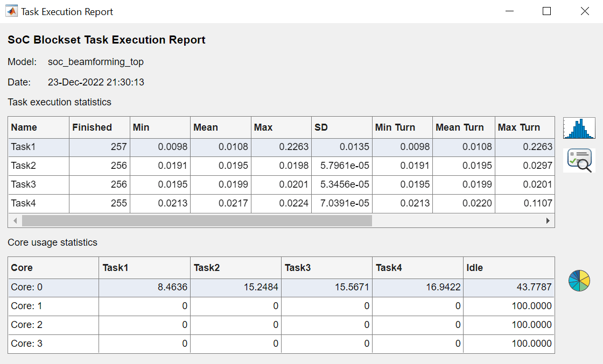The width and height of the screenshot is (603, 364).
Task: Select the Task2 row name cell
Action: click(39, 166)
